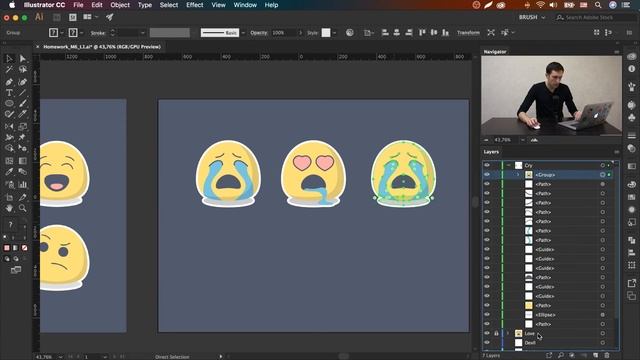Open the Window menu
This screenshot has height=360, width=640.
point(245,5)
